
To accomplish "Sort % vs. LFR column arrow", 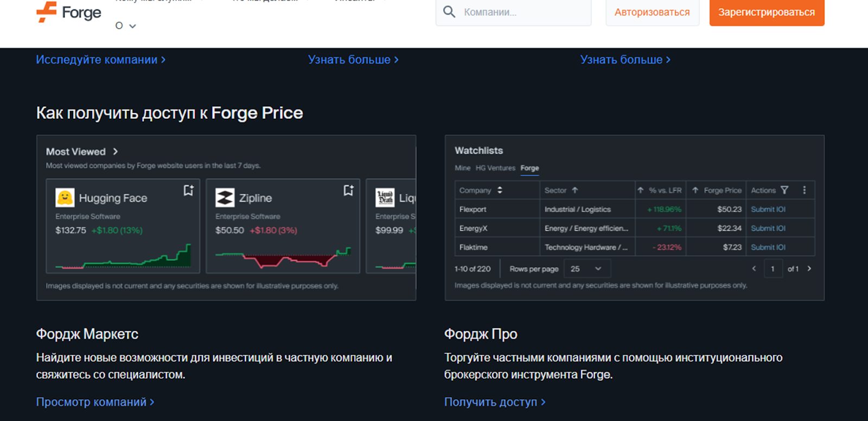I will point(641,190).
